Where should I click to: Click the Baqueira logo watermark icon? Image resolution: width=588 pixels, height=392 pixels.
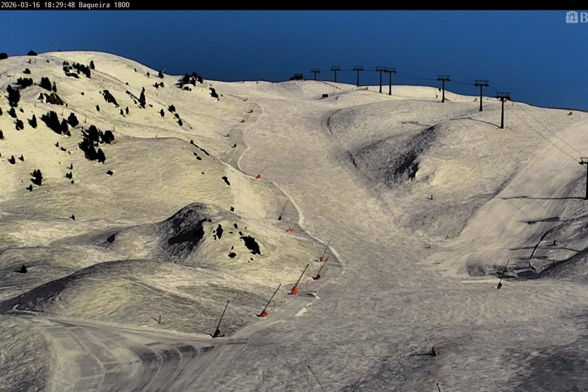pyautogui.click(x=572, y=17)
